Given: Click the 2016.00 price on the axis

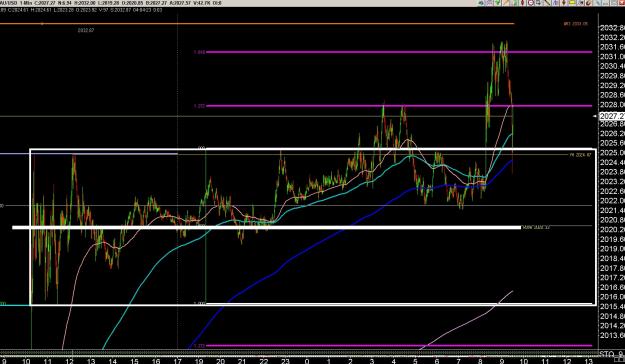Looking at the screenshot, I should pos(612,297).
